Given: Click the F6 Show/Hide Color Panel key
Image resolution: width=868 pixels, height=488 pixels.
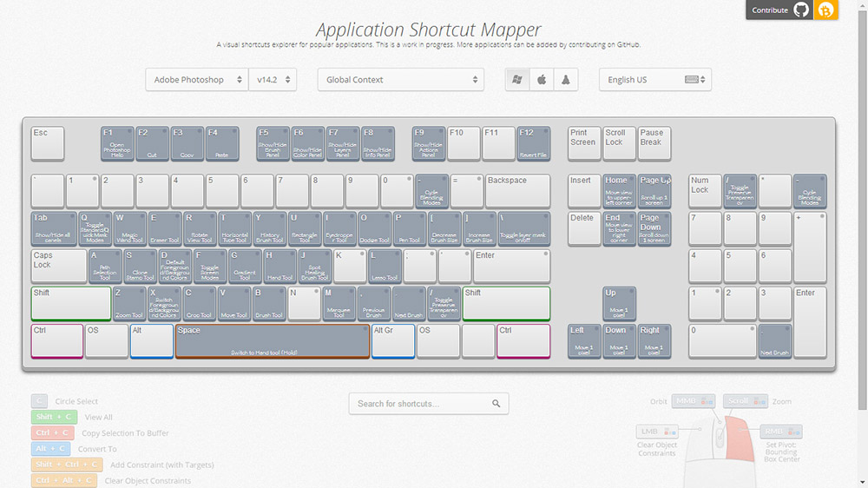Looking at the screenshot, I should [x=308, y=143].
